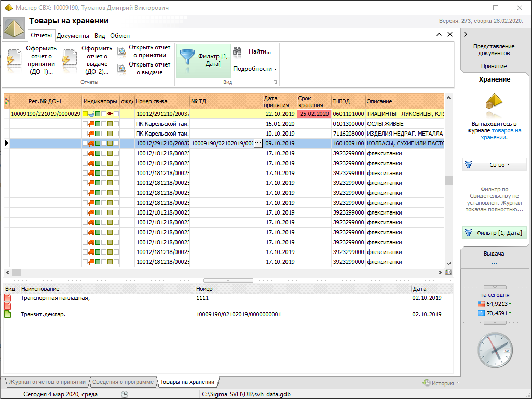532x399 pixels.
Task: Toggle green indicator in ГИАЦИНТЫ row
Action: (98, 114)
